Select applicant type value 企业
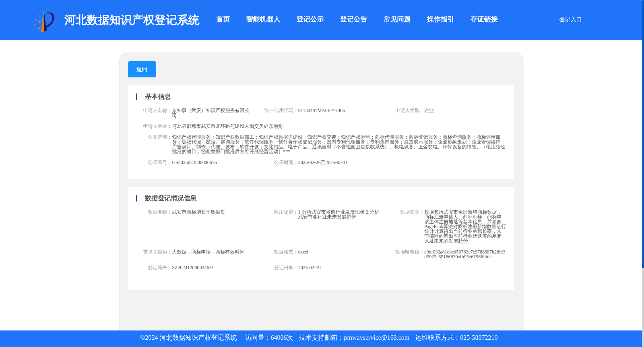 coord(429,110)
